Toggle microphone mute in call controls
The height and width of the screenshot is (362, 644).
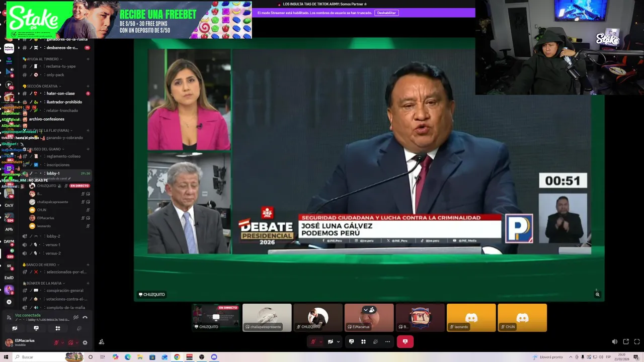coord(313,341)
